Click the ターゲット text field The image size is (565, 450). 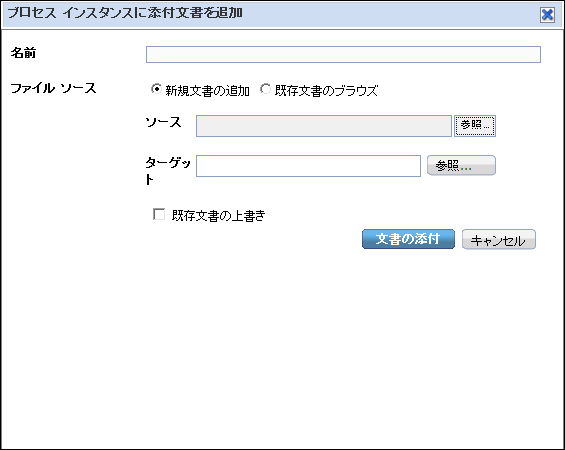click(x=308, y=166)
